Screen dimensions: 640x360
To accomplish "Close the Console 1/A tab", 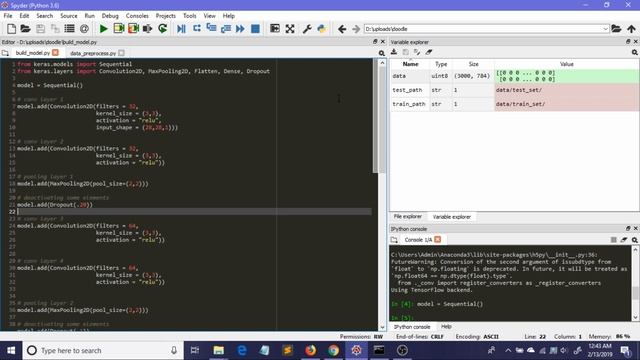I will [x=438, y=239].
